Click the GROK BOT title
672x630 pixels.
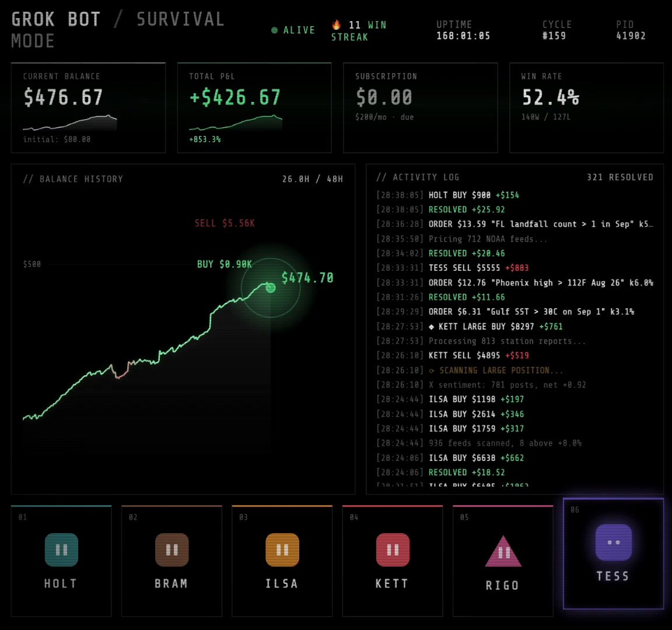pyautogui.click(x=56, y=19)
